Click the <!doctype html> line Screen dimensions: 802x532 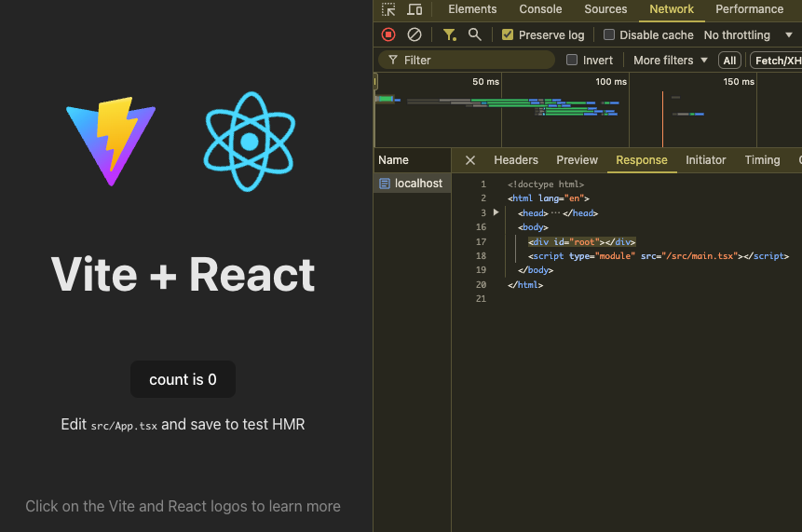pyautogui.click(x=545, y=184)
